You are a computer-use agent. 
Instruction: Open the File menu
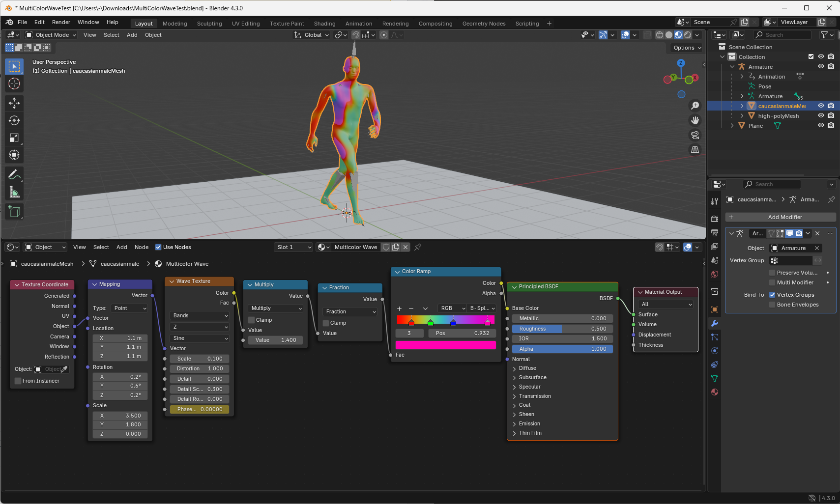click(x=23, y=22)
